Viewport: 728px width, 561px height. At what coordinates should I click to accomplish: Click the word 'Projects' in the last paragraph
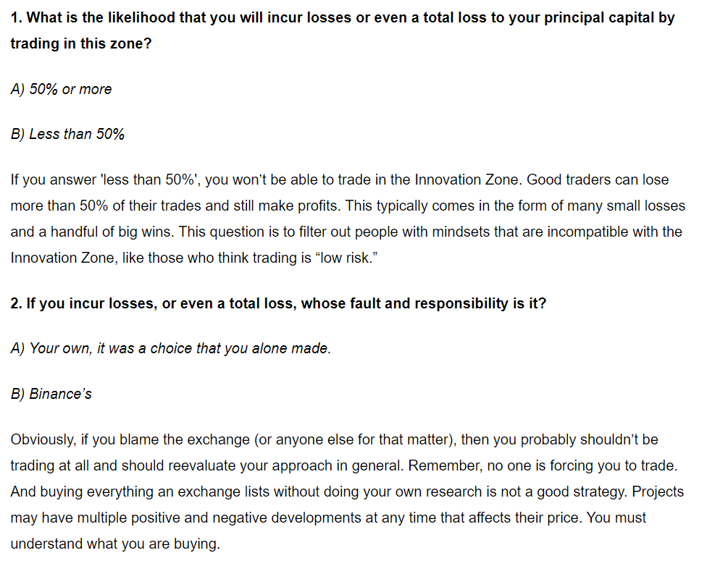[658, 492]
